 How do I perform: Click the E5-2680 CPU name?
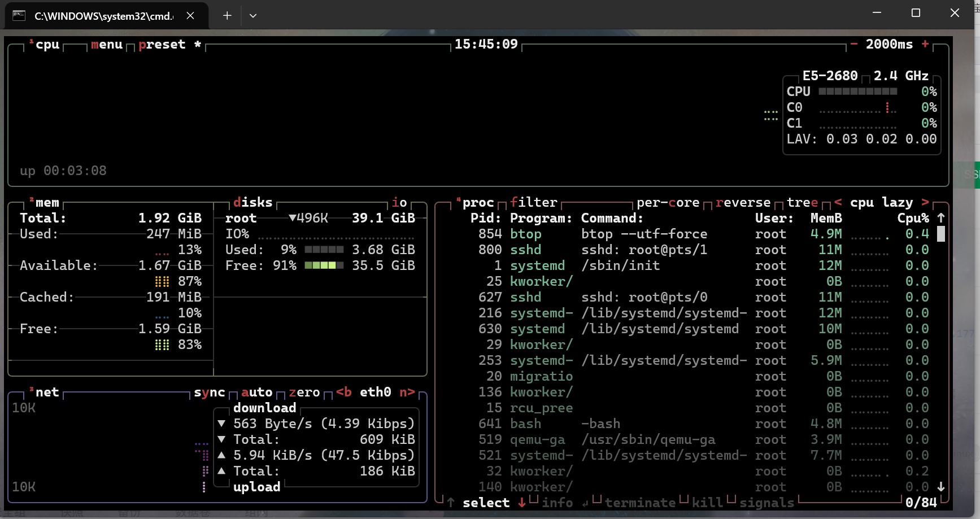click(830, 76)
